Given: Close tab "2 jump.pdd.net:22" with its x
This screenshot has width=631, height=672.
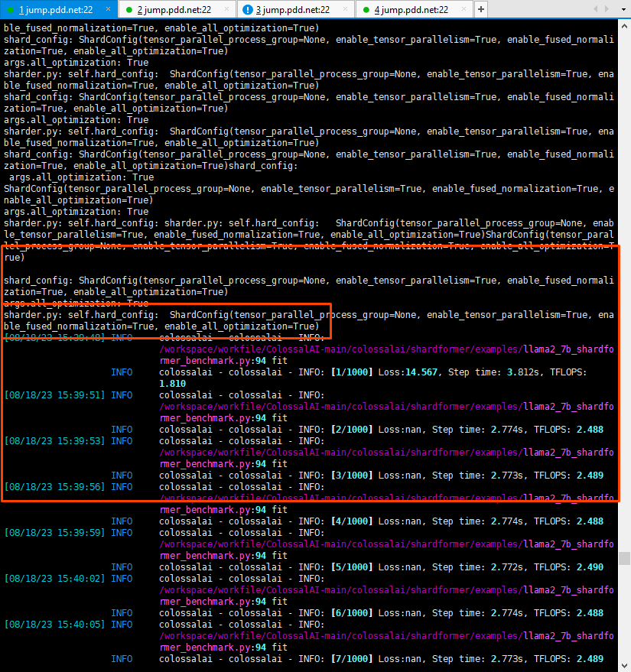Looking at the screenshot, I should pyautogui.click(x=226, y=9).
